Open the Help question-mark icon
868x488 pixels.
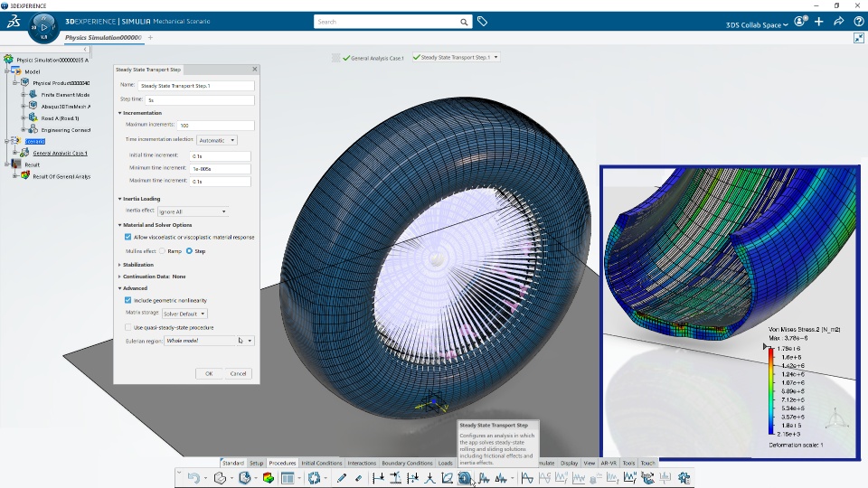(x=859, y=22)
